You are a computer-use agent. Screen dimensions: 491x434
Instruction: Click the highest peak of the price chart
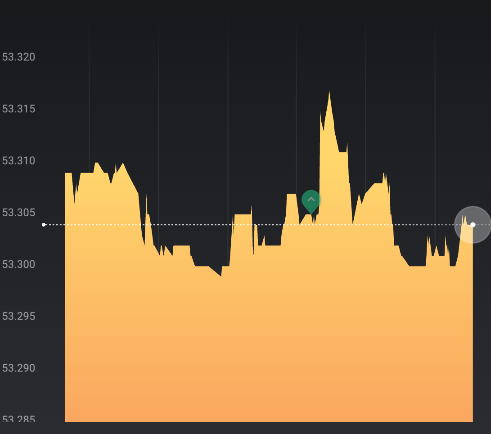point(329,92)
